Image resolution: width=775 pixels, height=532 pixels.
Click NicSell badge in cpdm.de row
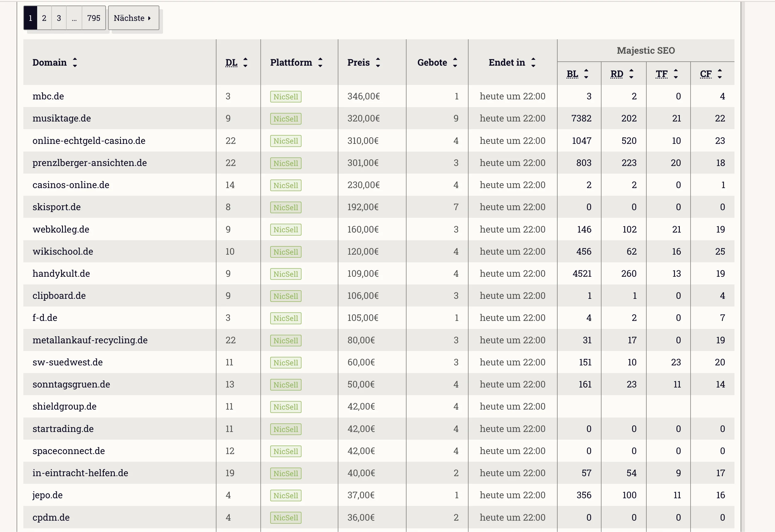pos(286,518)
